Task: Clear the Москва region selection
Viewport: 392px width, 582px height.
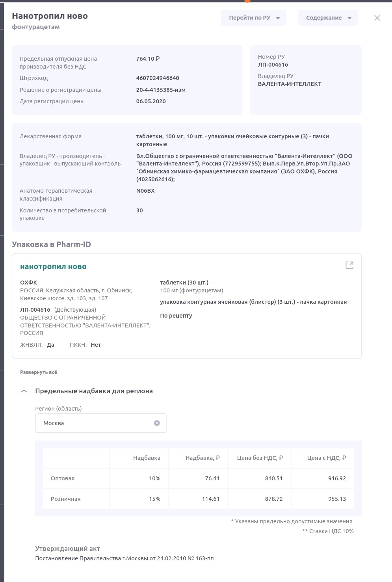Action: tap(157, 423)
